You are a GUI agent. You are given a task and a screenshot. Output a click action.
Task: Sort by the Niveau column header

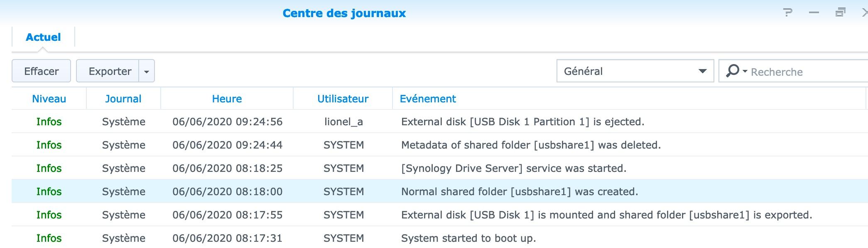49,99
